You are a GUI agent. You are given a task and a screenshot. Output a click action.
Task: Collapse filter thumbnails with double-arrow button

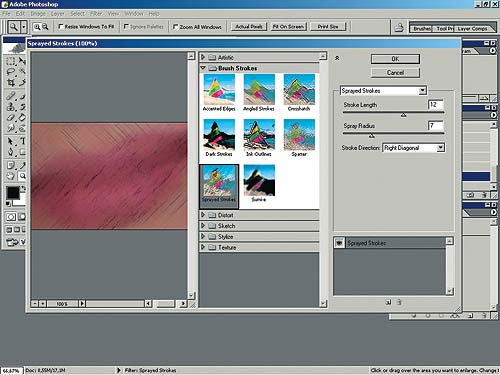point(337,58)
